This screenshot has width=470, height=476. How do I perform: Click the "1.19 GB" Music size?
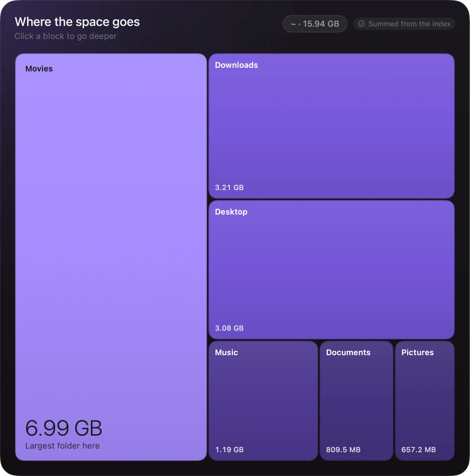click(x=229, y=450)
